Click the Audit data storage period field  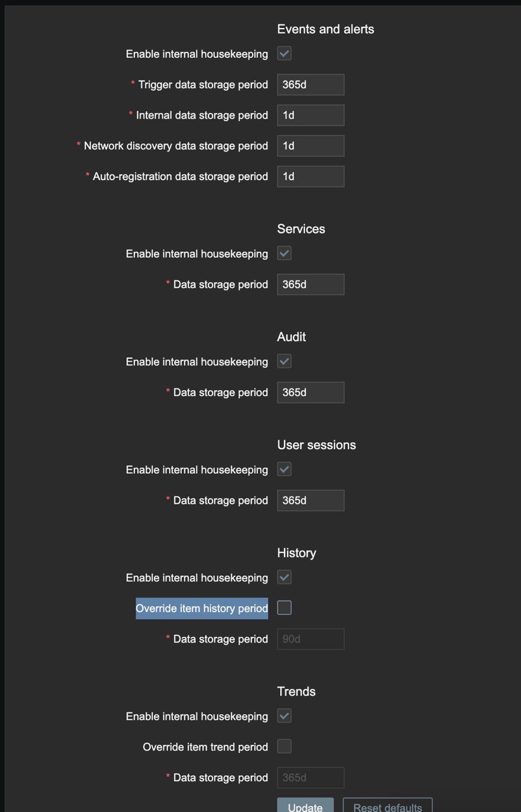(x=311, y=392)
